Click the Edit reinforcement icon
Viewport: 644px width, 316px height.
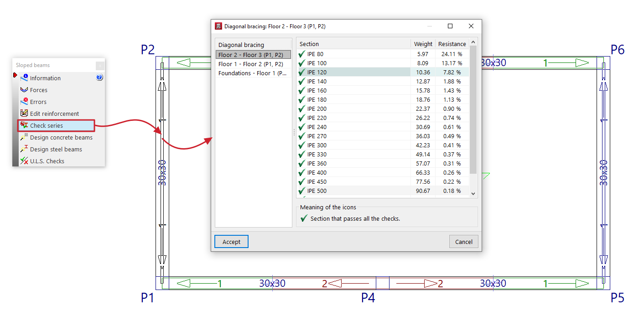pos(24,114)
